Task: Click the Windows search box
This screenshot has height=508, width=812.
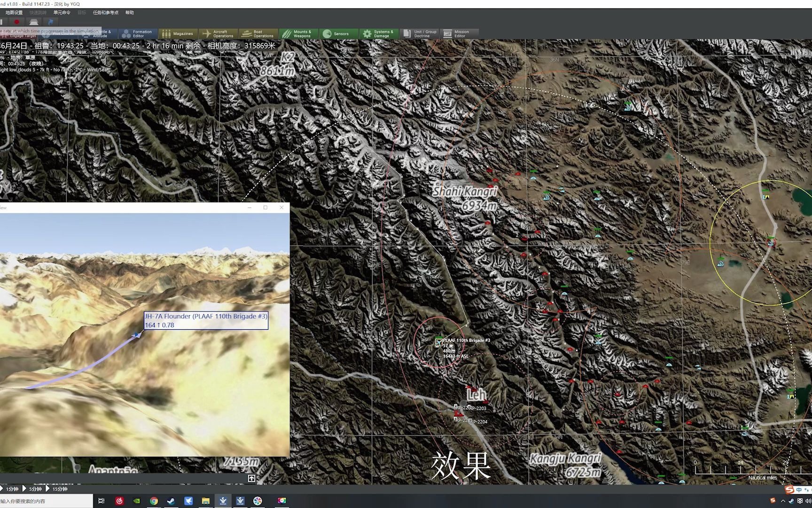Action: [46, 501]
